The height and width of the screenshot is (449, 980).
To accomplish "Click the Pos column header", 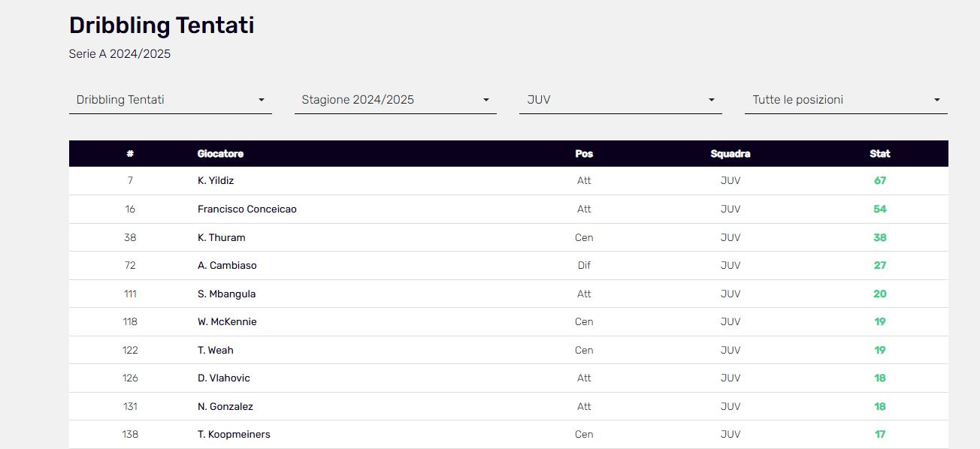I will pyautogui.click(x=584, y=153).
